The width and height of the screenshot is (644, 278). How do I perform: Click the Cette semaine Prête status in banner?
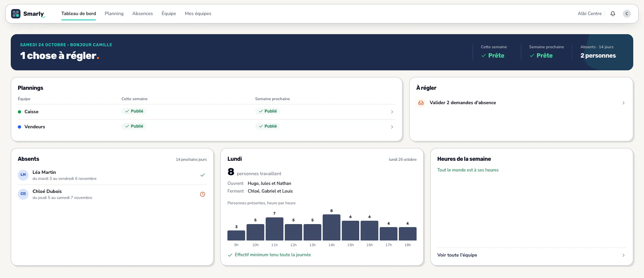[493, 56]
